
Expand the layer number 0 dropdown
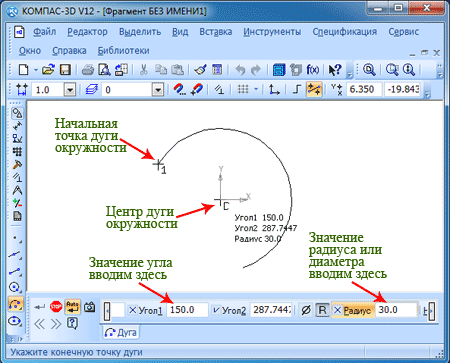[158, 90]
